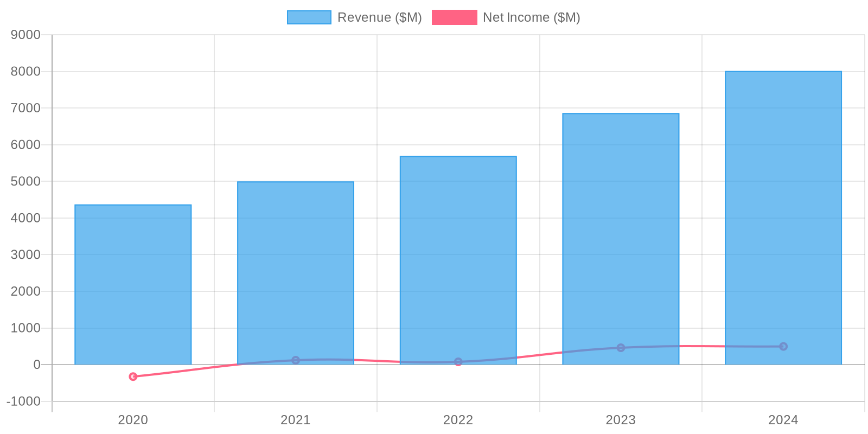The image size is (868, 434).
Task: Click the 2020 x-axis label
Action: [x=133, y=420]
